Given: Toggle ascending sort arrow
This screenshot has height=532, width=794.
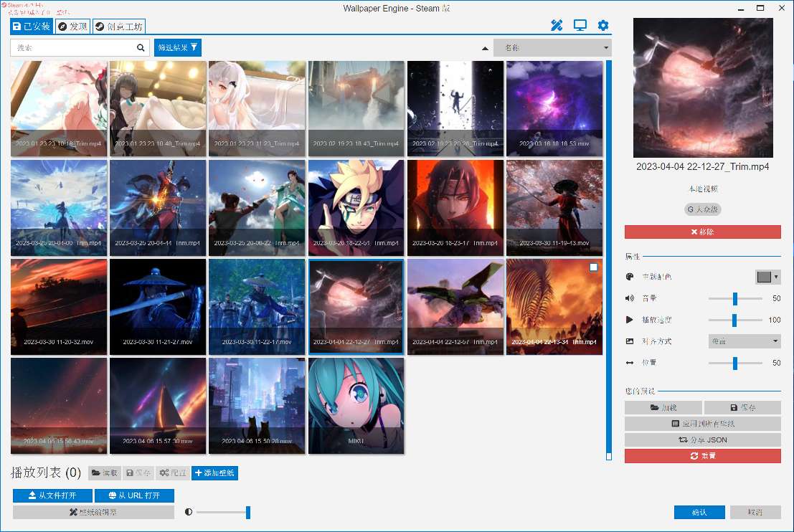Looking at the screenshot, I should [485, 48].
